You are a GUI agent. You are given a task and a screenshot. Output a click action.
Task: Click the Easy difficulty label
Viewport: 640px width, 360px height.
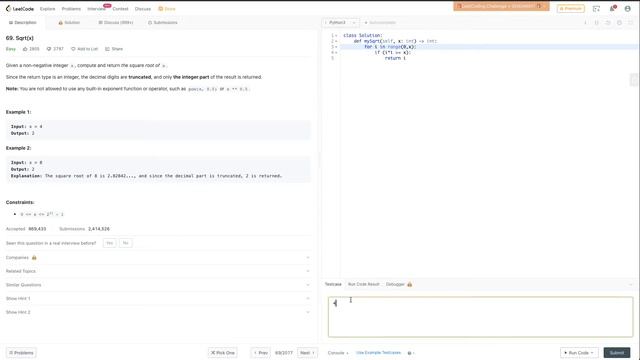pyautogui.click(x=11, y=49)
